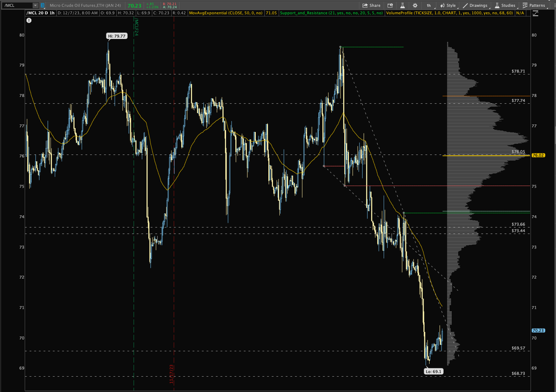Click the $76.05 level label

518,151
